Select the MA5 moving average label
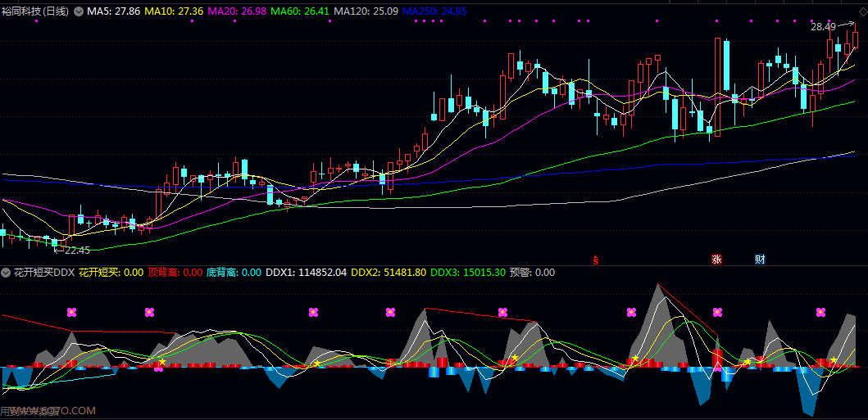Screen dimensions: 868x420 pyautogui.click(x=113, y=11)
